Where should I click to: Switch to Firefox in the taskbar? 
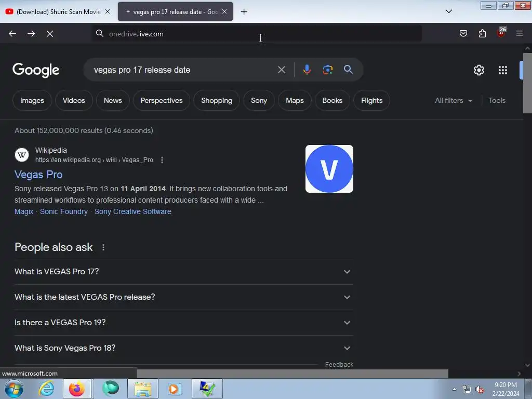[x=77, y=389]
